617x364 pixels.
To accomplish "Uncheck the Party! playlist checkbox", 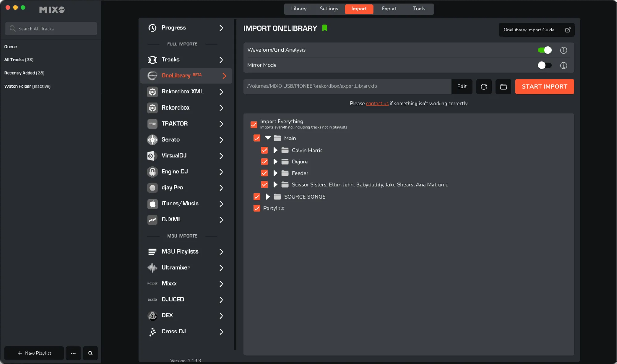I will (257, 208).
